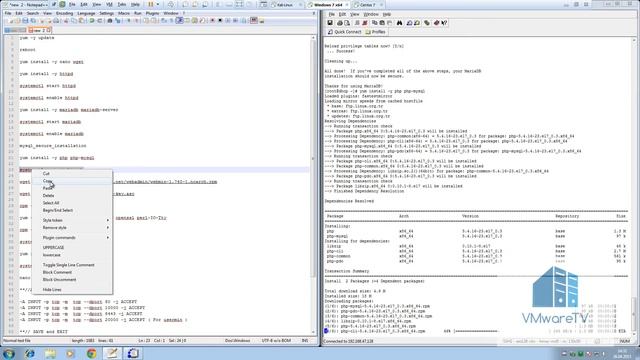Click the Windows Start button

9,353
